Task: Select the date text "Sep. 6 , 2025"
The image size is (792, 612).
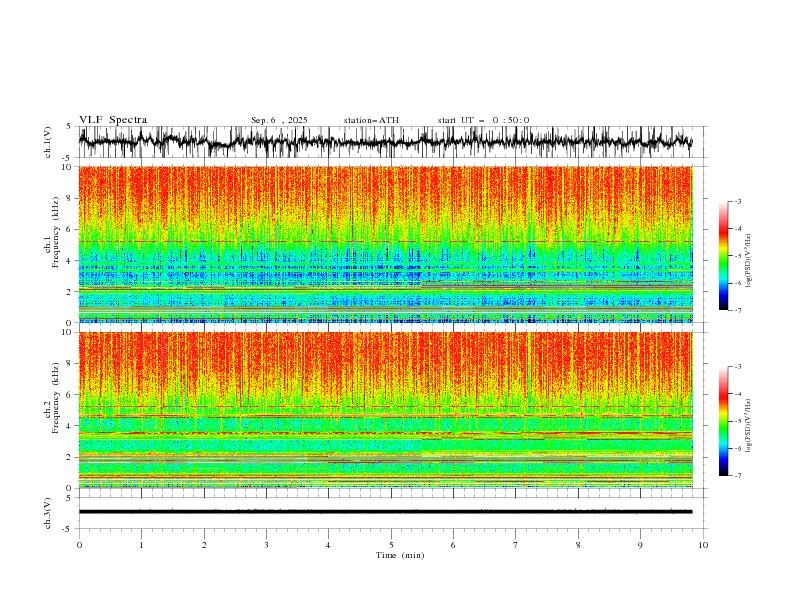Action: point(279,120)
